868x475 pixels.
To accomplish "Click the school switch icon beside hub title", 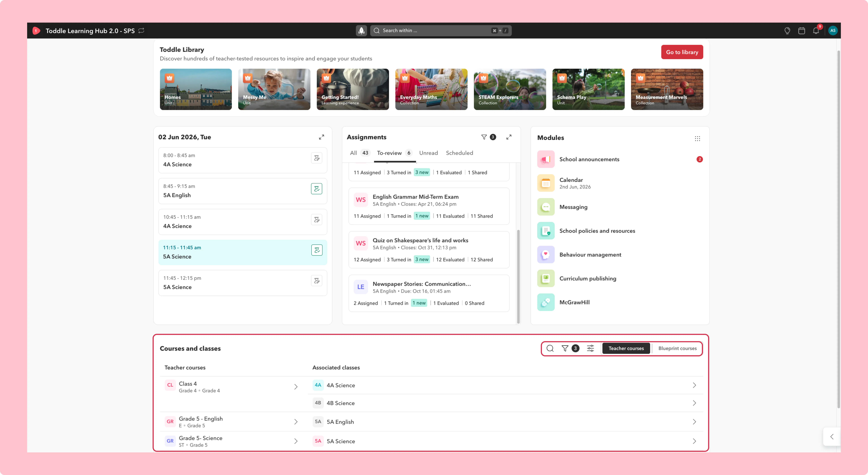I will 142,31.
